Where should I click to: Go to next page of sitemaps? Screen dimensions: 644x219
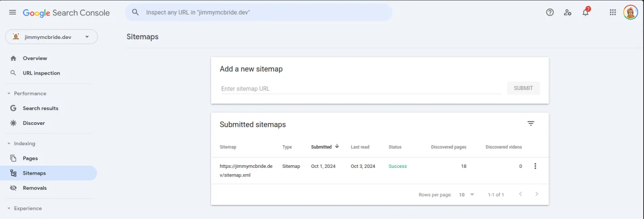tap(537, 194)
